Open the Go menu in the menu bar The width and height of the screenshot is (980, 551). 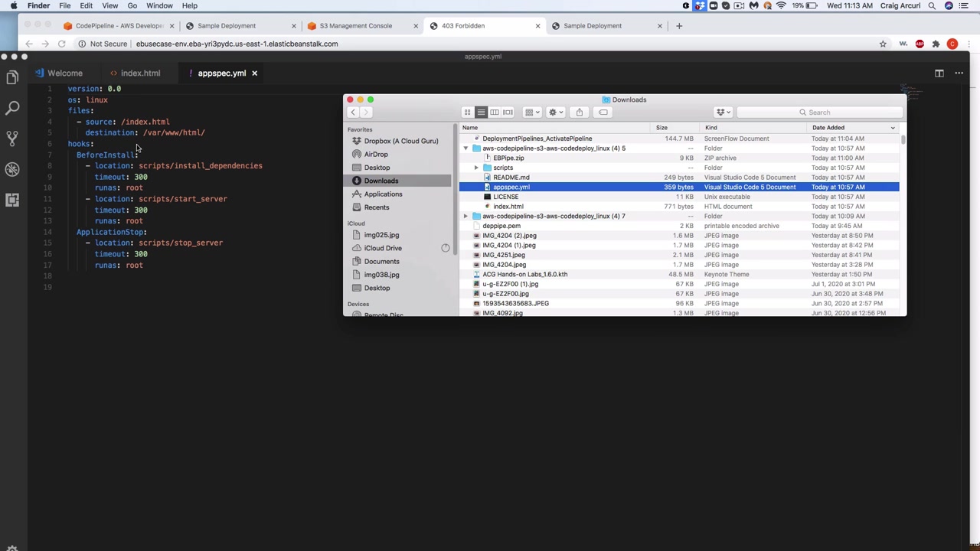pos(132,5)
